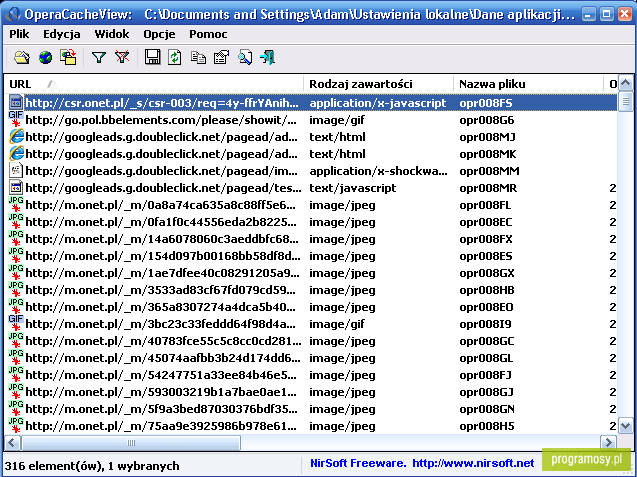Click the Copy Selected Cache Files toolbar icon
This screenshot has height=477, width=637.
point(68,57)
